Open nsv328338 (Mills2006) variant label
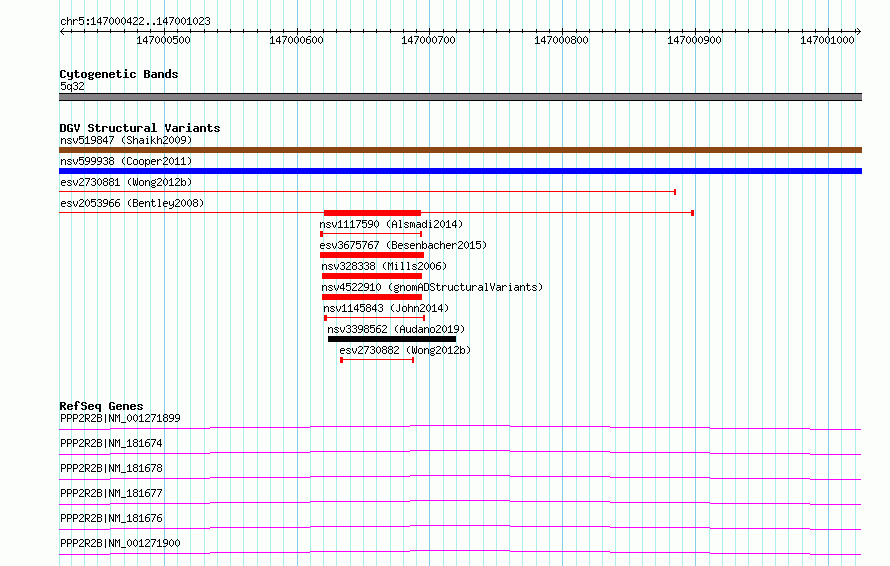The image size is (890, 566). coord(384,266)
